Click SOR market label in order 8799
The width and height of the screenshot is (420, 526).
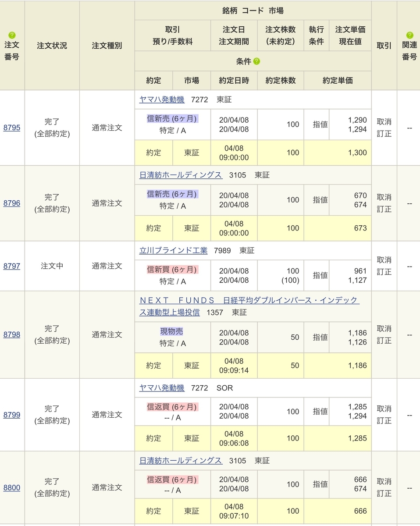pos(225,388)
